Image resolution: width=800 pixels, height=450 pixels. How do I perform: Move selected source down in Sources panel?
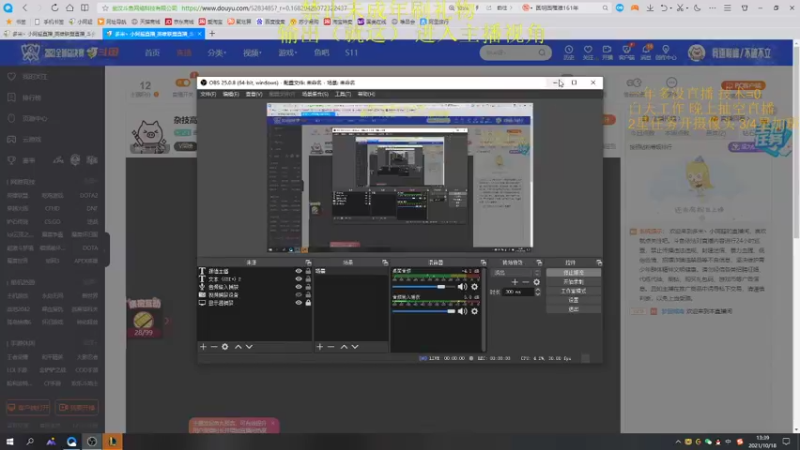coord(249,347)
